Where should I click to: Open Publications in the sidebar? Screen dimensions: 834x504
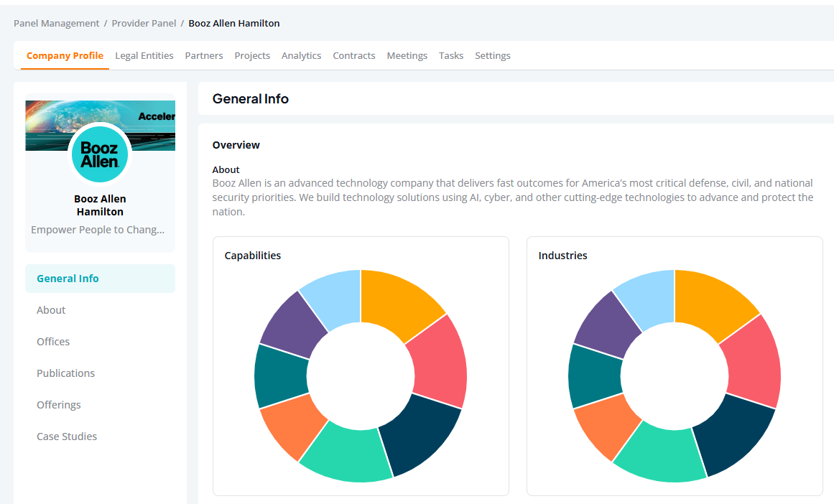65,373
